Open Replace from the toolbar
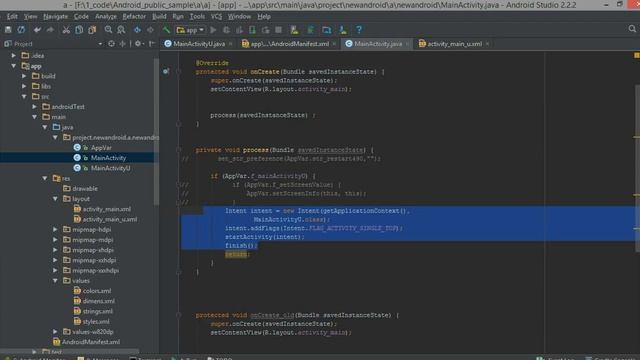The width and height of the screenshot is (640, 360). coord(121,29)
